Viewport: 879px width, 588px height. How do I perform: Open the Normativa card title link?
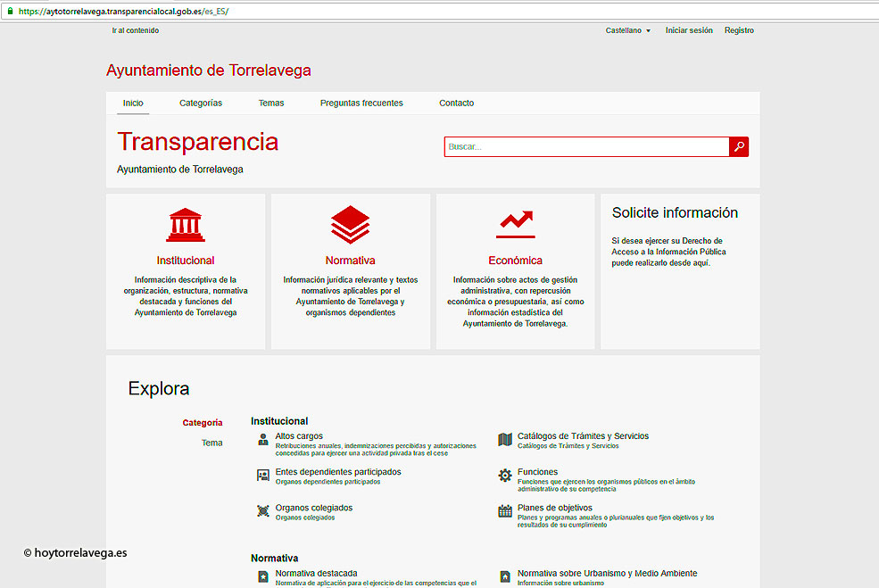tap(351, 260)
